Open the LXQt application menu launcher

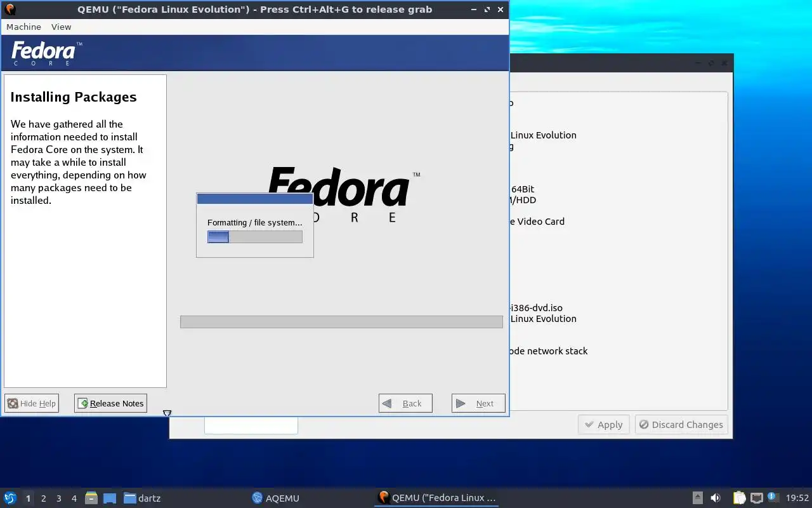[10, 498]
